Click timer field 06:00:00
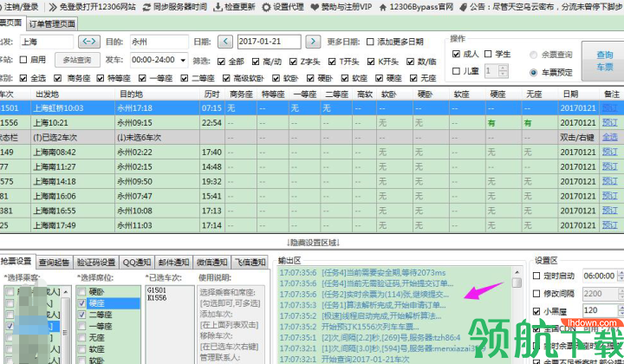Image resolution: width=624 pixels, height=364 pixels. coord(600,276)
